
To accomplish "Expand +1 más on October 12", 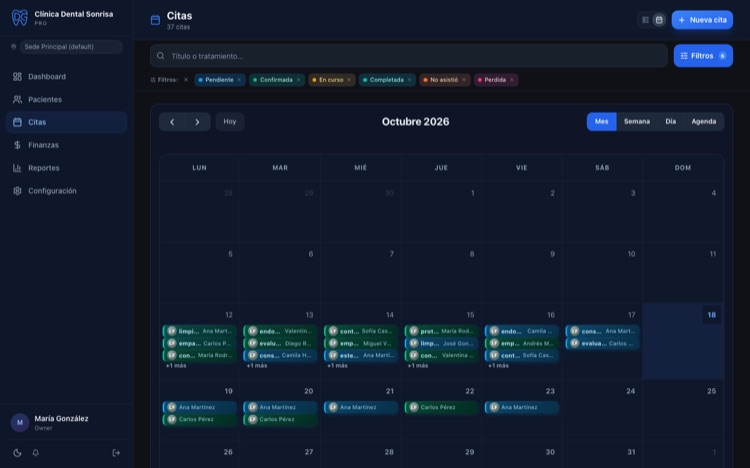I will coord(176,366).
